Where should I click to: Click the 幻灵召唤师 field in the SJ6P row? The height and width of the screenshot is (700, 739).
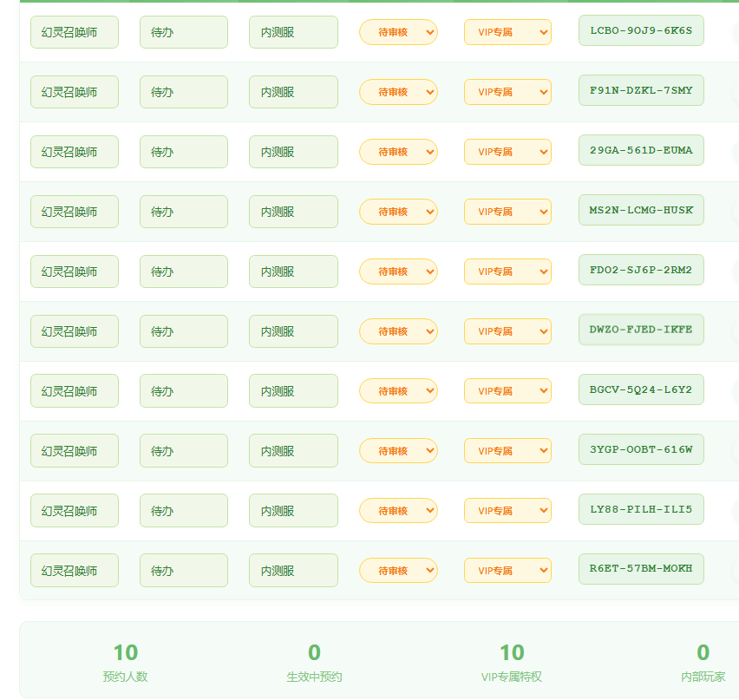[75, 271]
